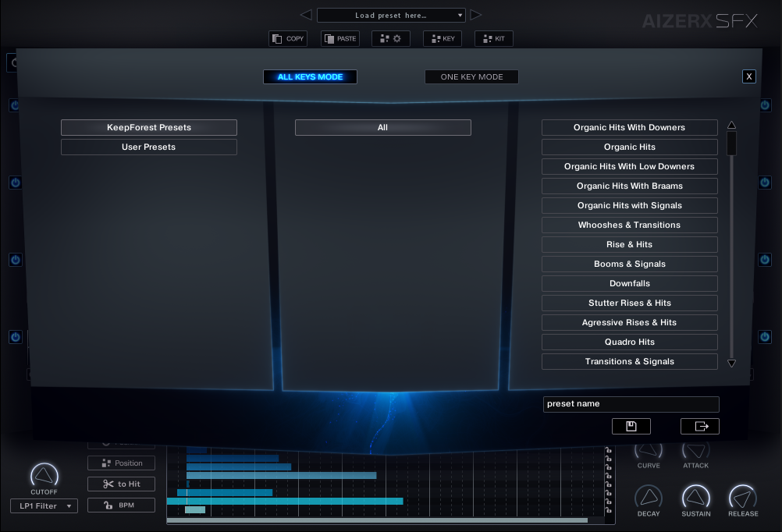Choose Whooshes & Transitions preset
The image size is (782, 532).
(629, 225)
